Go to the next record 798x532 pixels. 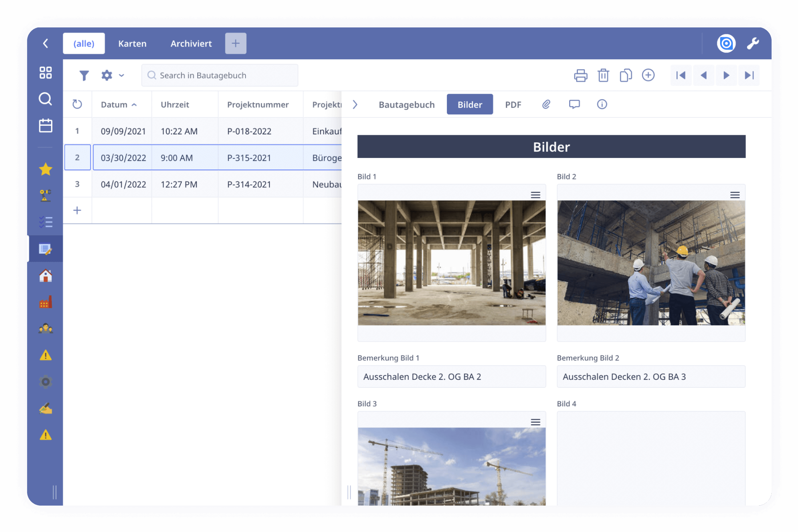pos(726,75)
